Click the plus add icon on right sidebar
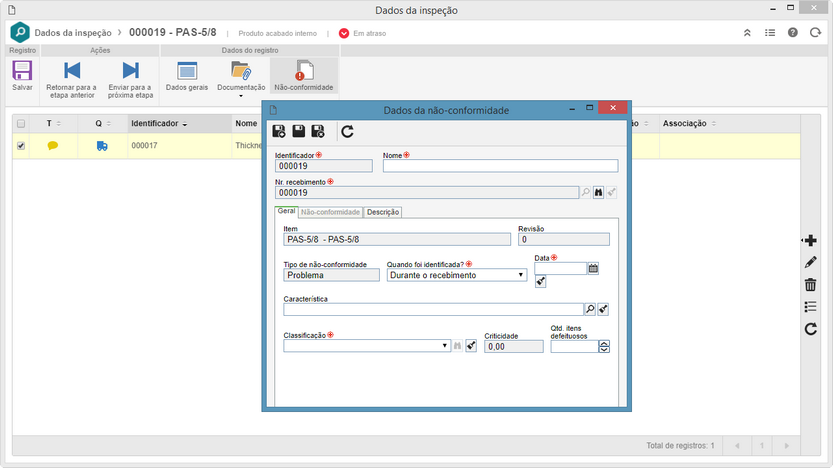This screenshot has width=833, height=468. tap(810, 241)
